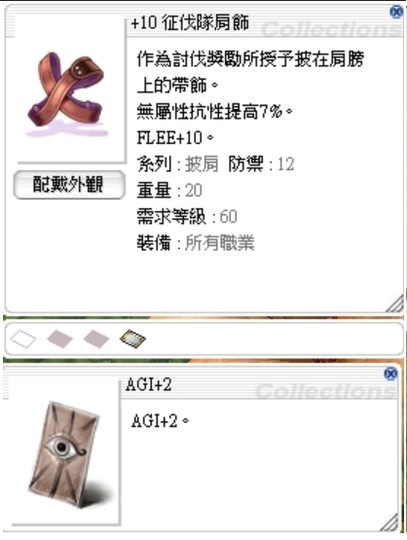Click the 裝備 : 所有職業 line
The image size is (407, 540).
click(196, 243)
